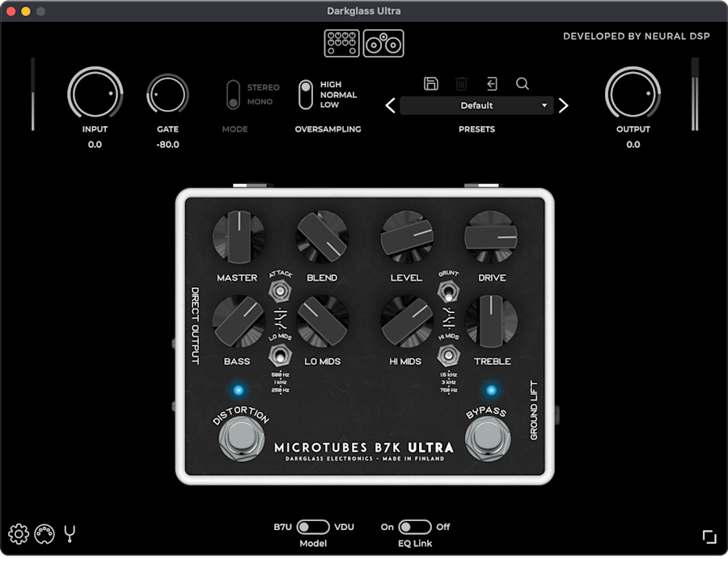Toggle the B7U/VDU Model switch

pos(313,527)
